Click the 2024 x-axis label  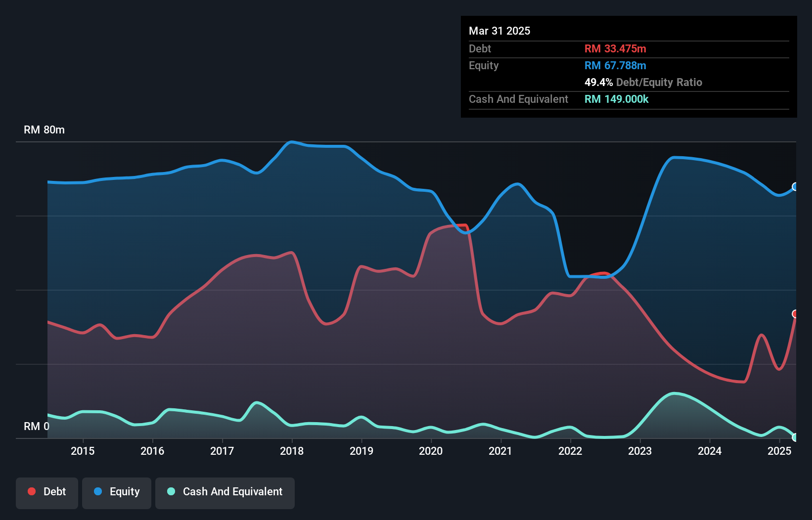[710, 451]
